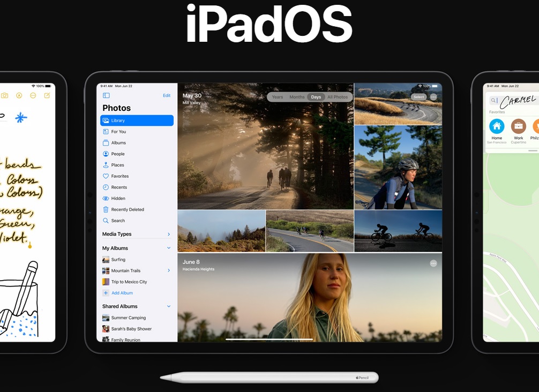This screenshot has height=392, width=539.
Task: Click the Places pin icon
Action: click(106, 165)
